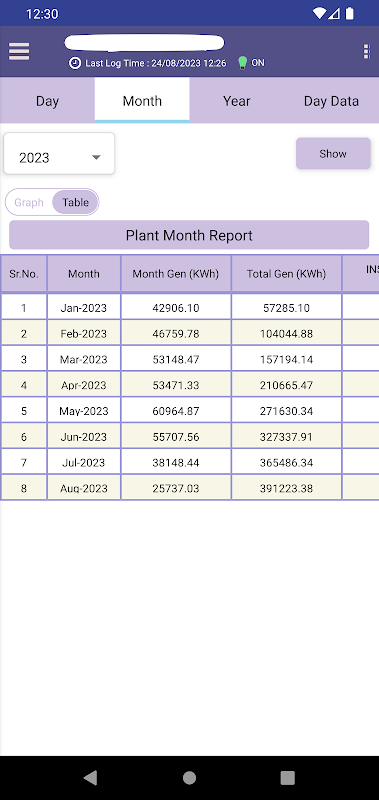
Task: Select the Table view toggle
Action: click(75, 203)
